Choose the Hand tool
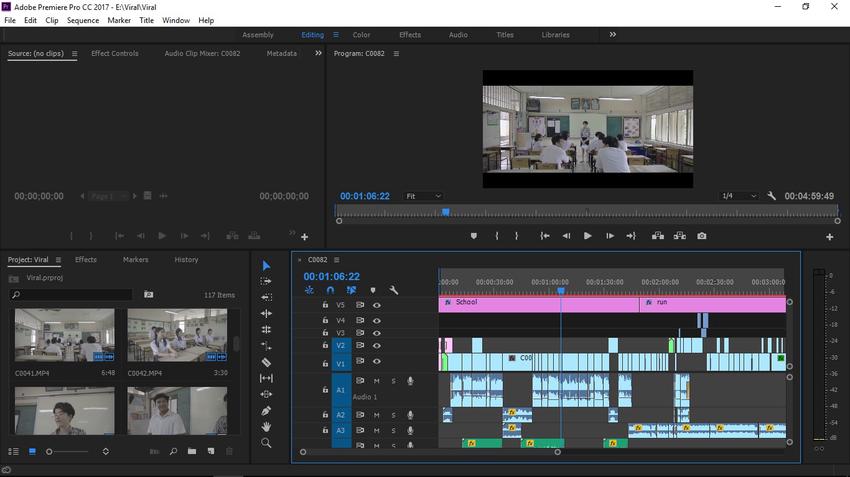This screenshot has width=850, height=477. pyautogui.click(x=266, y=426)
